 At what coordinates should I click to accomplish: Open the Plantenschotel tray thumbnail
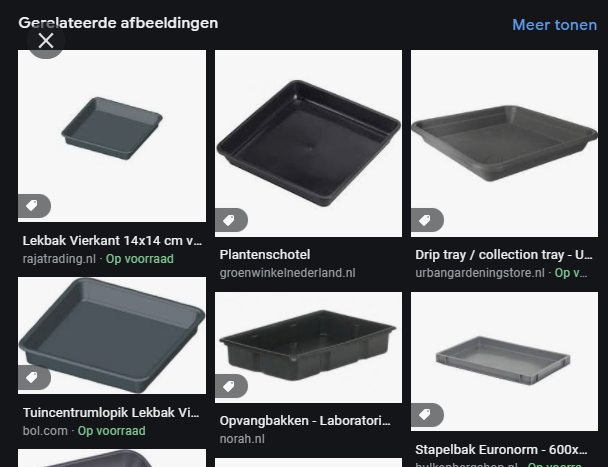click(x=309, y=144)
